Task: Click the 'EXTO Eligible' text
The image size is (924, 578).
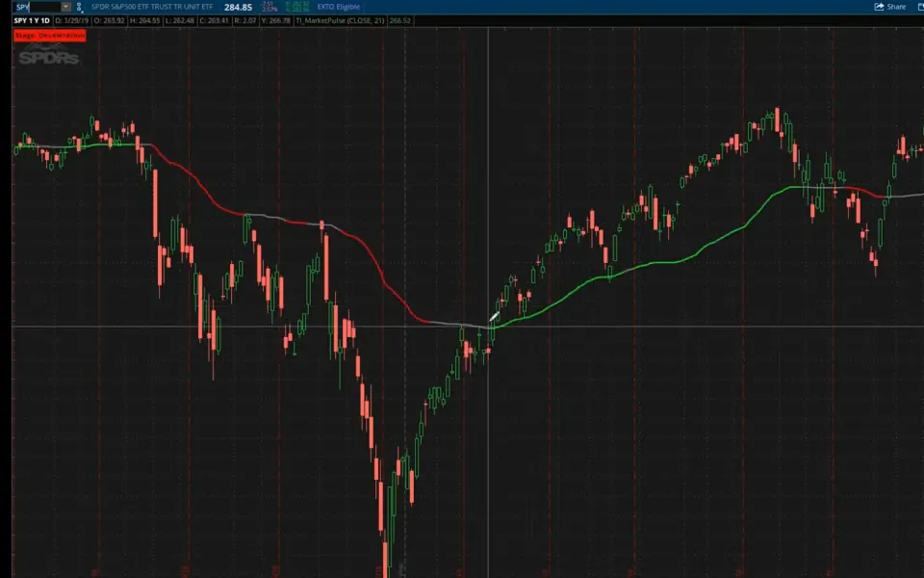Action: [338, 7]
